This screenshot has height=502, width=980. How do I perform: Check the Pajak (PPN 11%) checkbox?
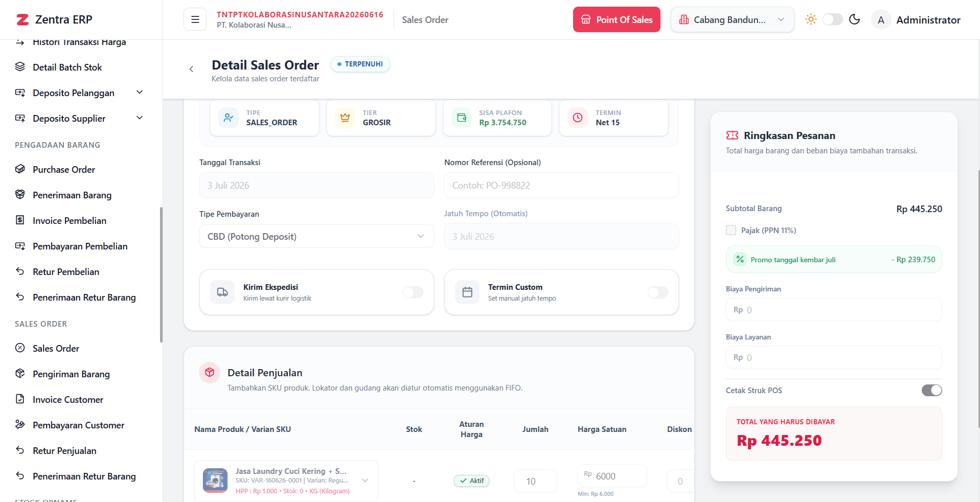(731, 230)
